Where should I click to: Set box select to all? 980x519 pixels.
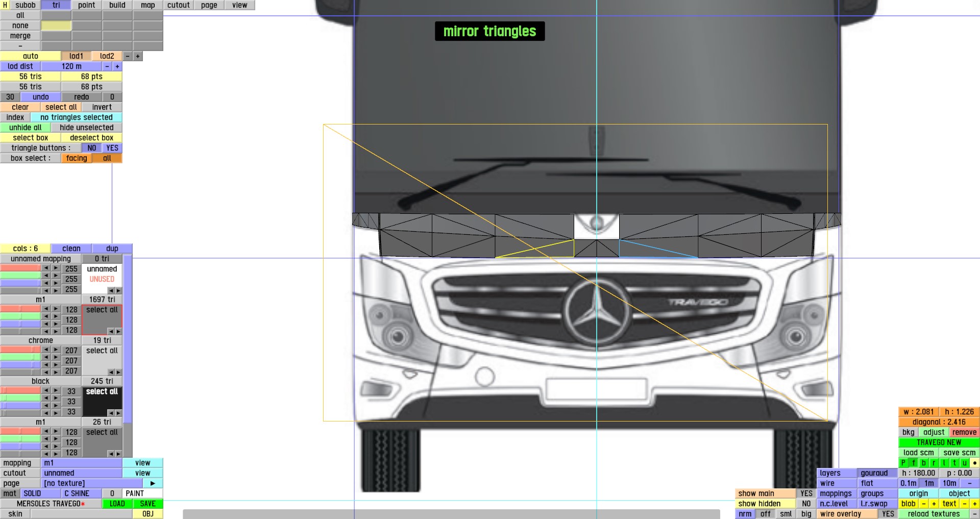coord(107,158)
